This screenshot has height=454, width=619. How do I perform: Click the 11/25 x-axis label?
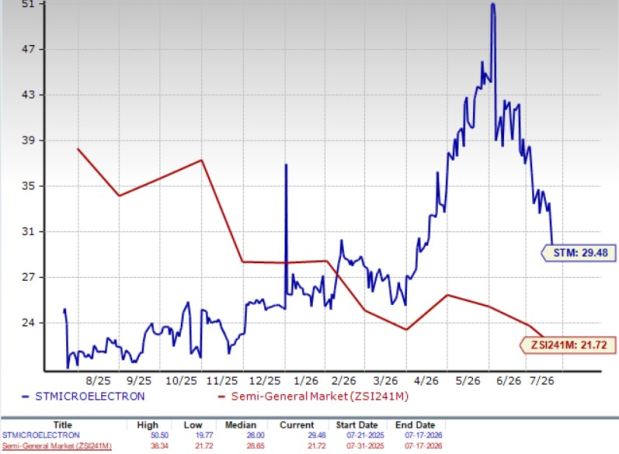click(222, 381)
